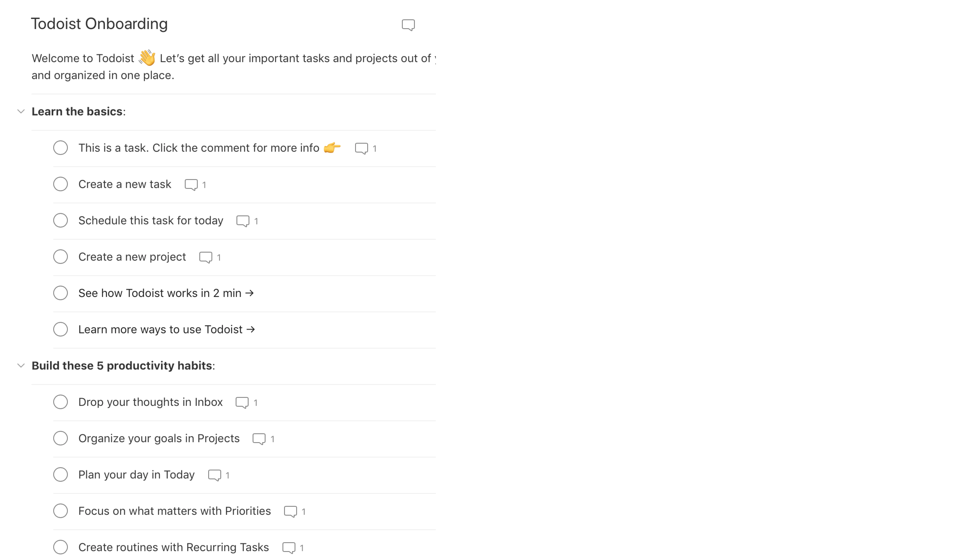Collapse the 'Learn the basics' section

coord(21,111)
